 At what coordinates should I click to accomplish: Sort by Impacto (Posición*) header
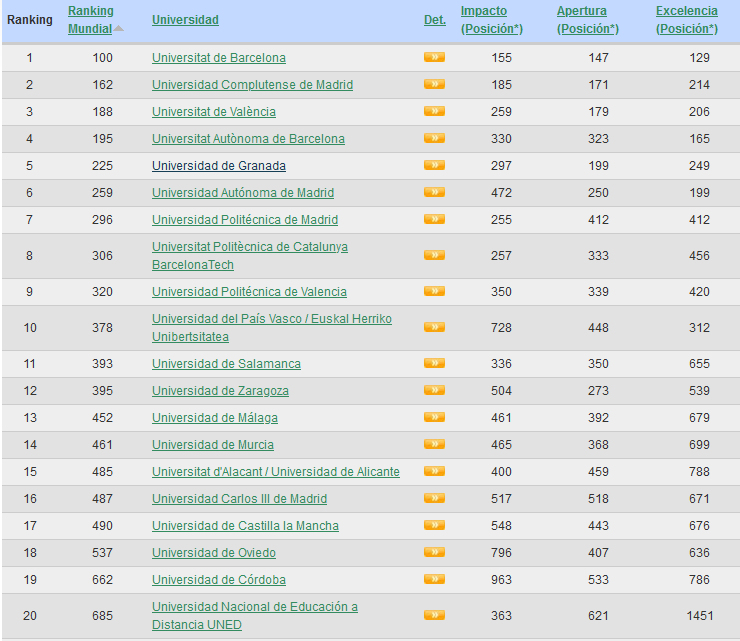coord(492,20)
